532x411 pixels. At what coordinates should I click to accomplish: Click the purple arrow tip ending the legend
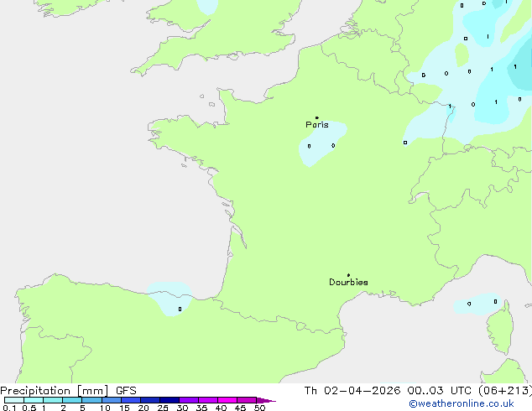click(266, 400)
